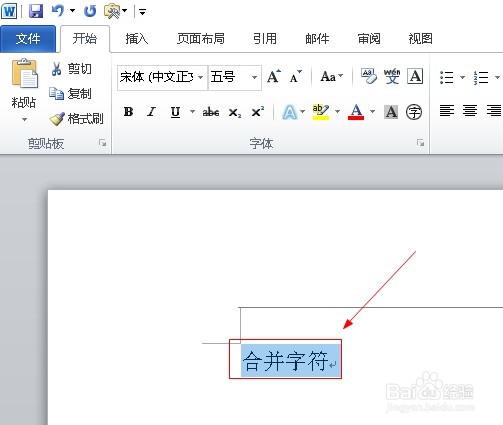Click the selected text 合并字符
This screenshot has width=503, height=425.
[286, 361]
